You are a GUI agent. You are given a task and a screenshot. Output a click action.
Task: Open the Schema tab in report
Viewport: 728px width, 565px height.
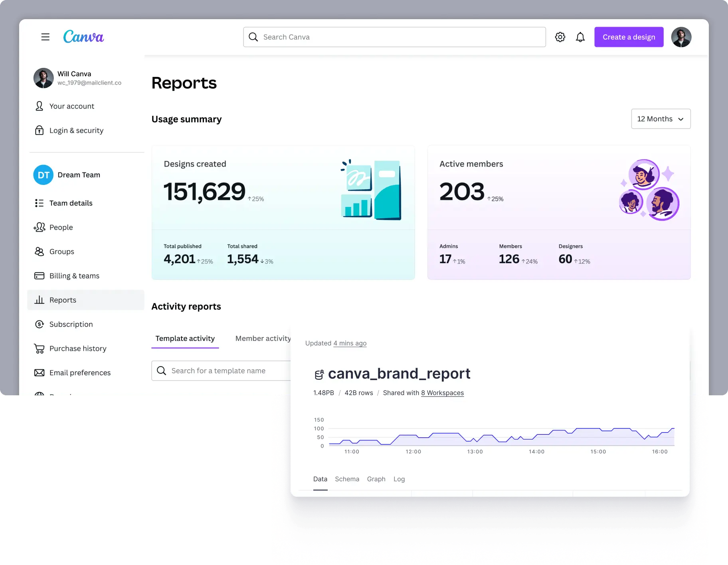point(347,479)
